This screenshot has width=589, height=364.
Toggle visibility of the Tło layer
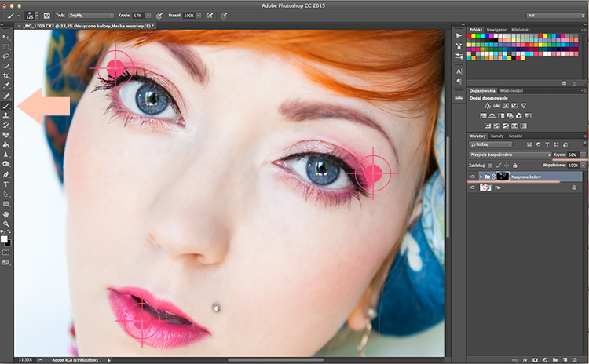point(473,187)
